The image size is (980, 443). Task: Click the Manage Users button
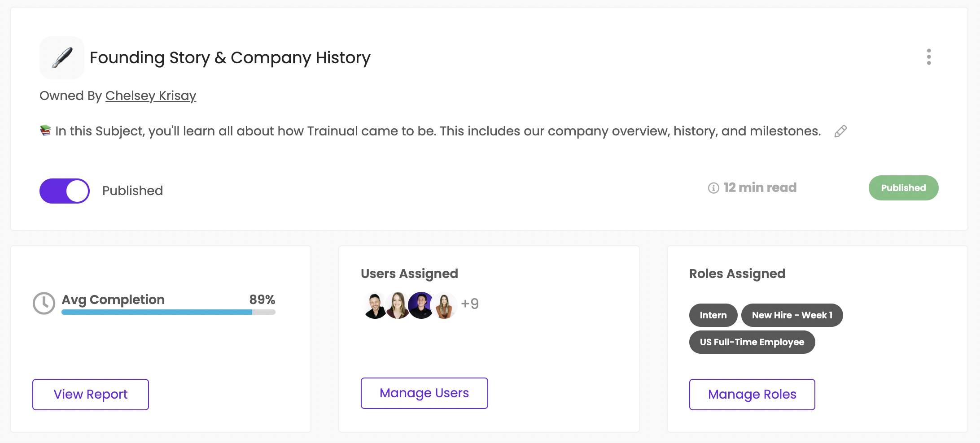[x=424, y=393]
